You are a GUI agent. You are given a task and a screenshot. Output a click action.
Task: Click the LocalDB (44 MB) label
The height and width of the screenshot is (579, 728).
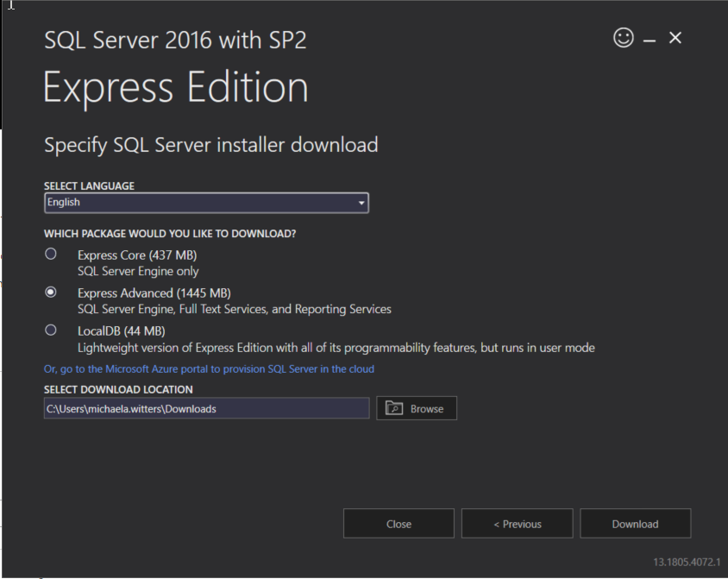coord(122,331)
